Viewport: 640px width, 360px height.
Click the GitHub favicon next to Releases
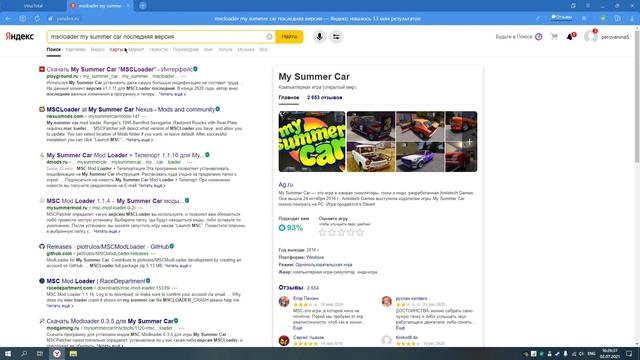42,247
